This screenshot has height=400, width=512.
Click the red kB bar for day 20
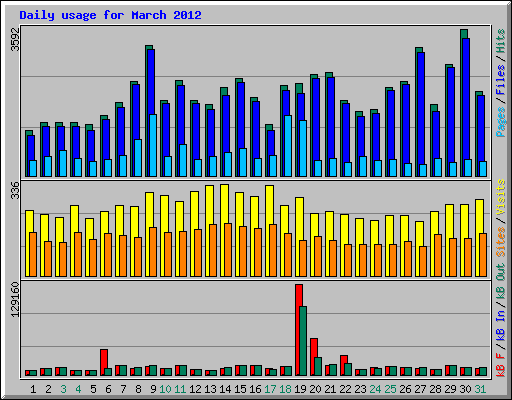click(x=313, y=357)
